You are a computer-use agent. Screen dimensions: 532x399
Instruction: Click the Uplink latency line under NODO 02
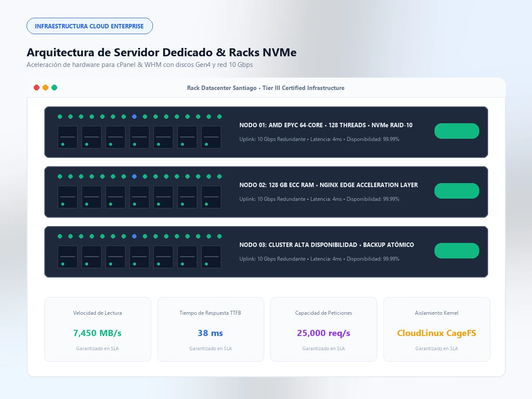click(x=319, y=199)
